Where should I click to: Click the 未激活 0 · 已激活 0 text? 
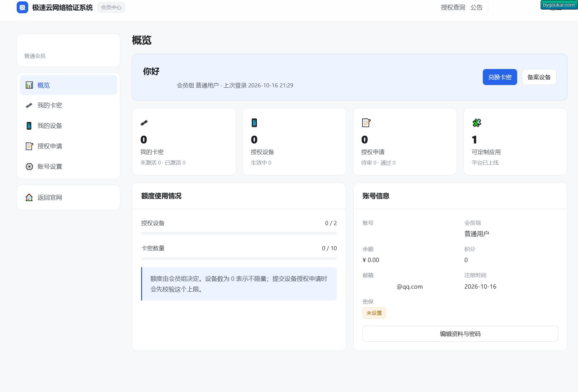[163, 163]
